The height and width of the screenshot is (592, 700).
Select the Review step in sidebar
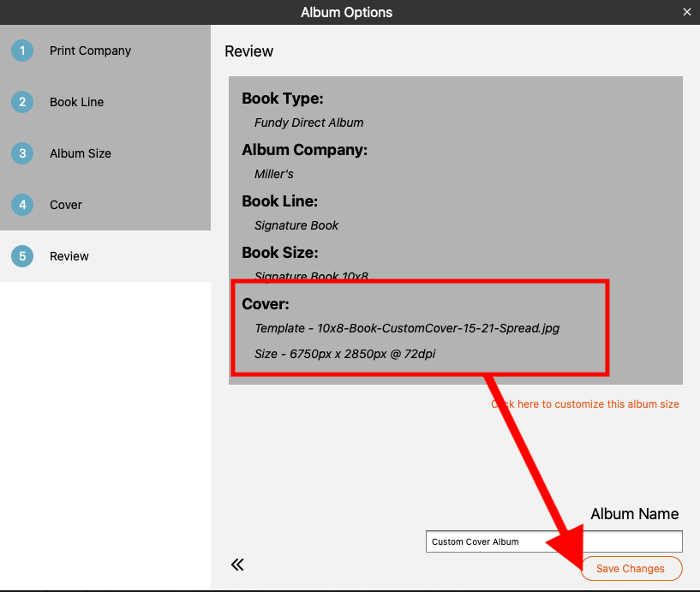(x=105, y=256)
